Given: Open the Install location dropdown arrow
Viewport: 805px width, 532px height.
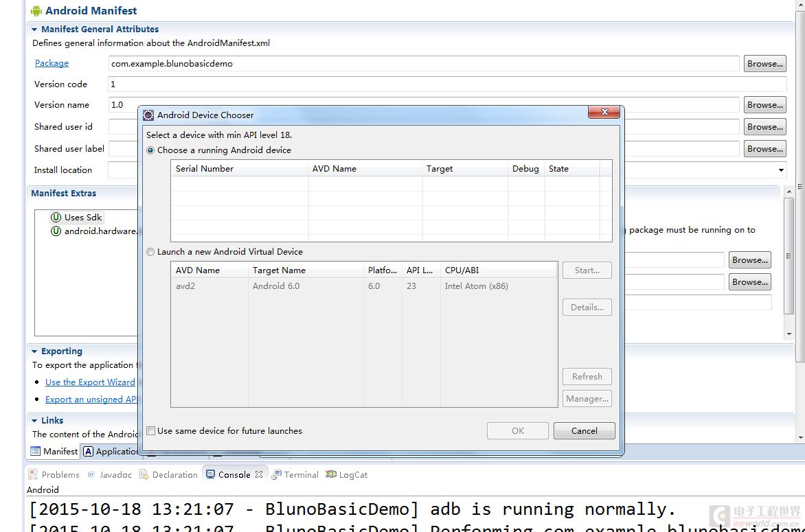Looking at the screenshot, I should coord(781,170).
